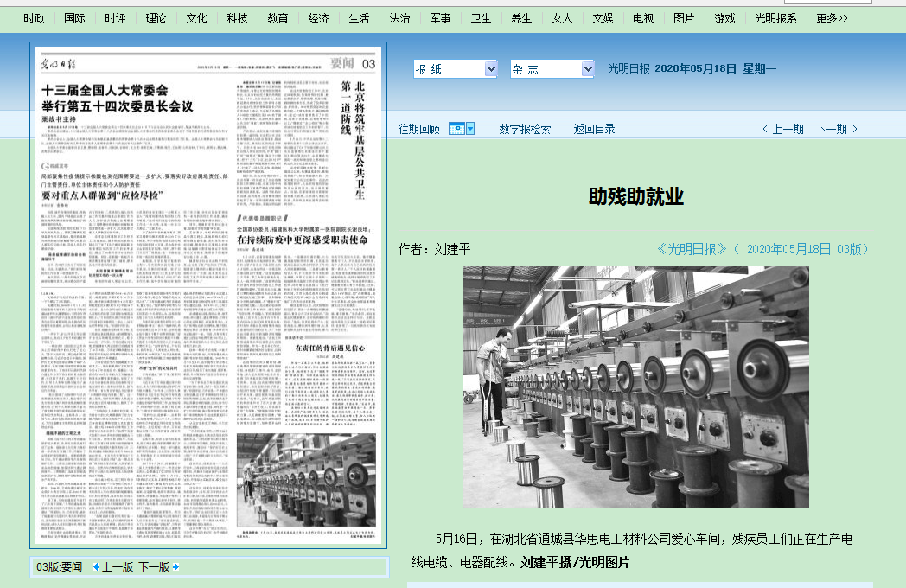Viewport: 906px width, 588px height.
Task: Open the 报纸 dropdown list
Action: pos(456,69)
